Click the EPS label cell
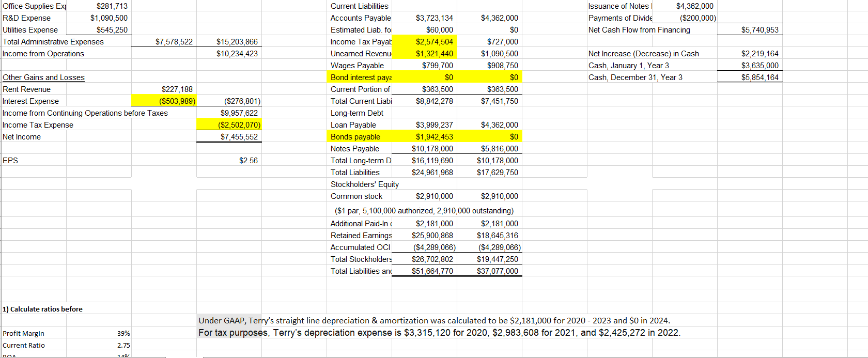The image size is (868, 358). pos(10,161)
